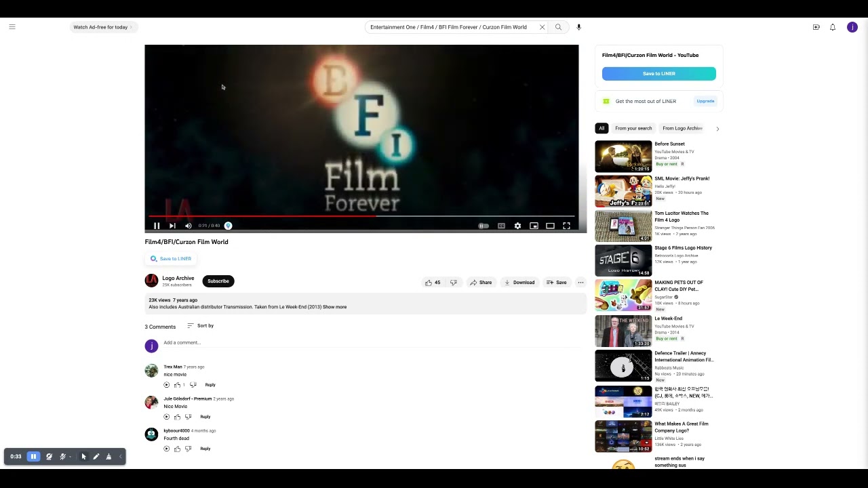Open more actions three-dot menu
This screenshot has width=868, height=488.
coord(580,283)
